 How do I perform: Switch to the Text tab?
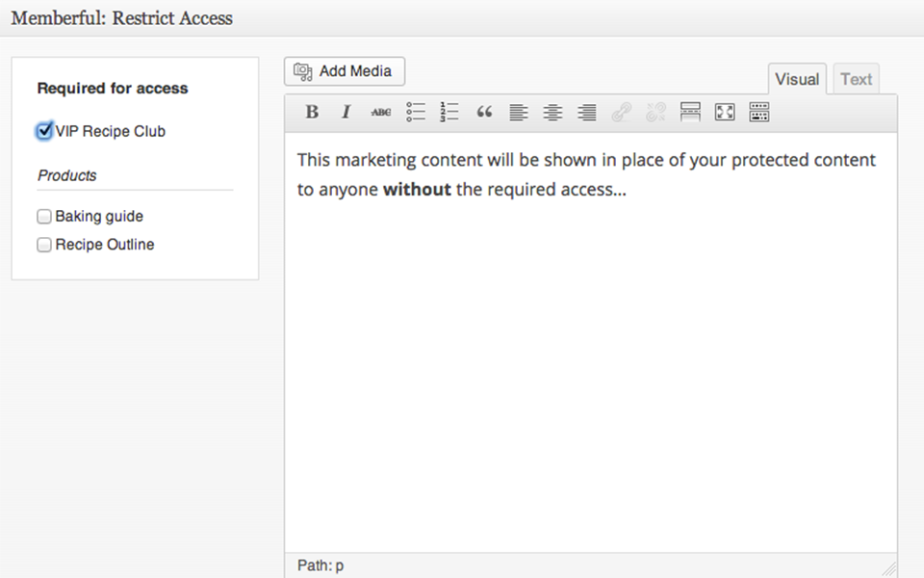856,79
